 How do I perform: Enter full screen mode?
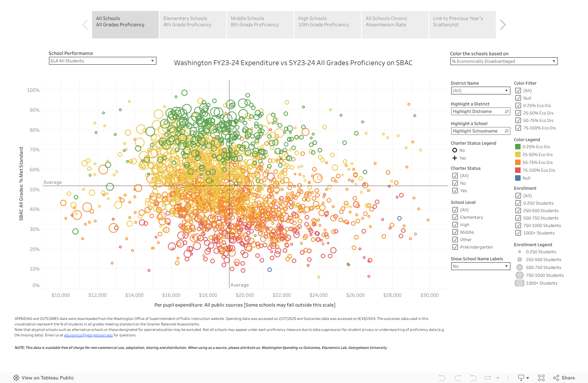click(541, 378)
